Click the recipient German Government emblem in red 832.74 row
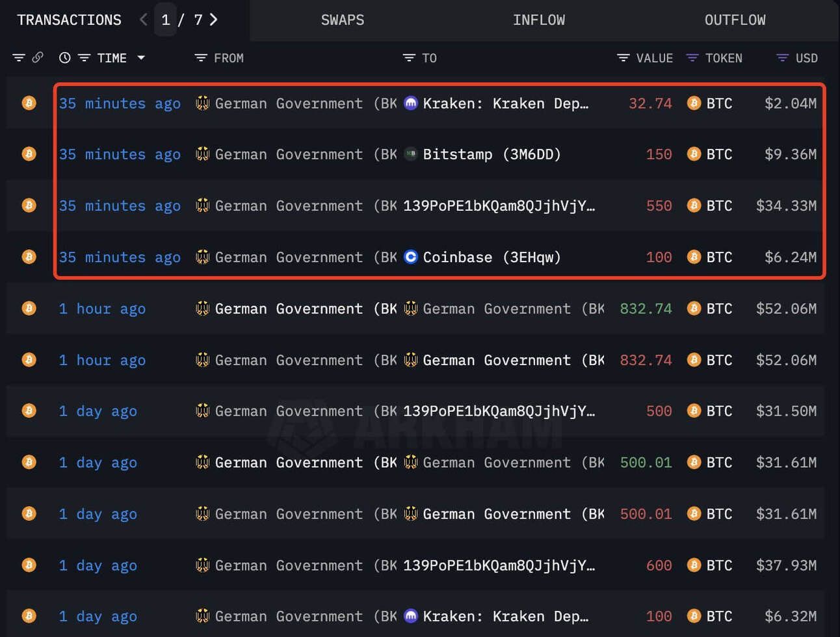840x637 pixels. pyautogui.click(x=410, y=360)
